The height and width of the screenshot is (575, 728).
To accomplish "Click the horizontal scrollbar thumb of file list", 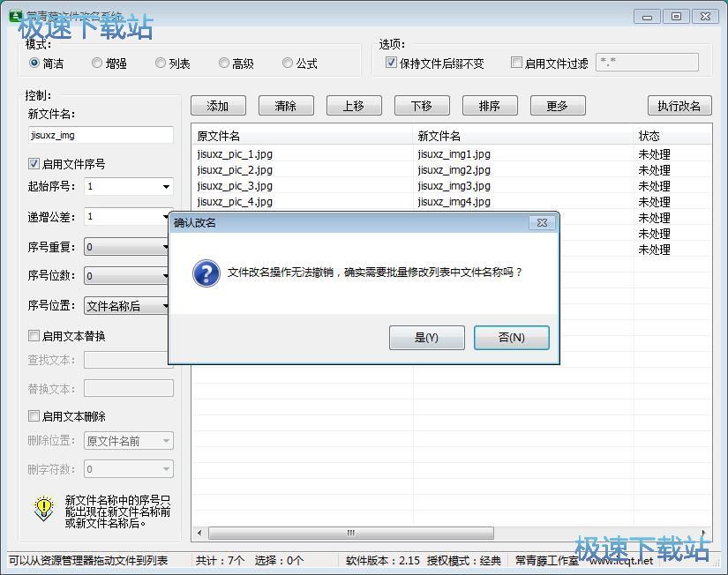I will pyautogui.click(x=351, y=533).
